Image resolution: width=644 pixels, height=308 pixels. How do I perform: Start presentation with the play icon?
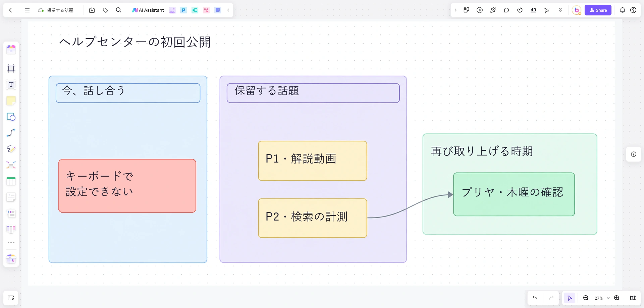pos(480,10)
